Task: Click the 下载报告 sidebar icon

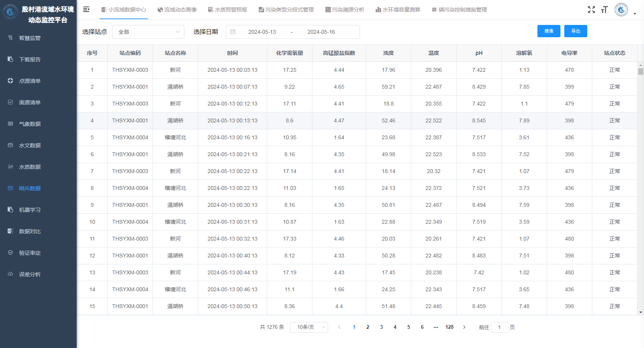Action: pos(10,59)
